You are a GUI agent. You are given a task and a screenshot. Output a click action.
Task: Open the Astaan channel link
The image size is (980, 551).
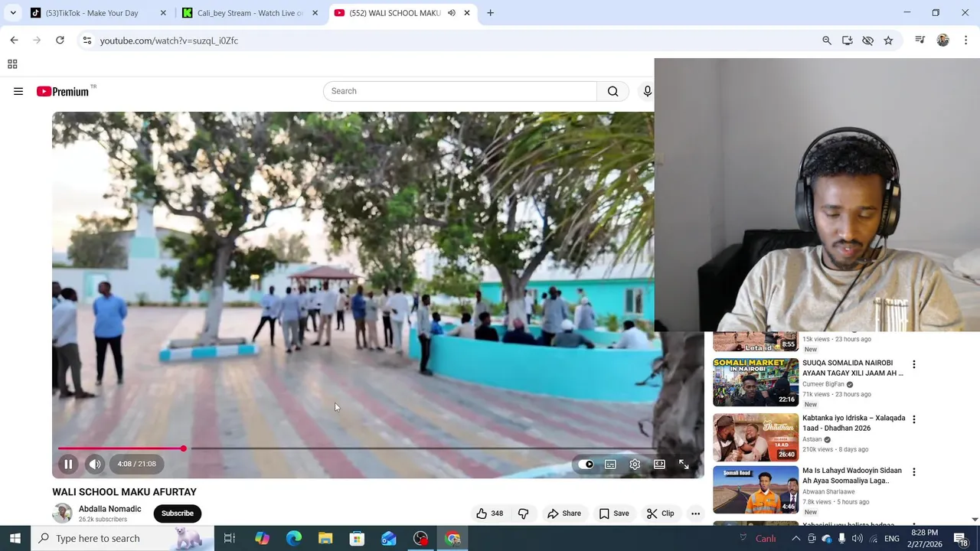click(812, 439)
